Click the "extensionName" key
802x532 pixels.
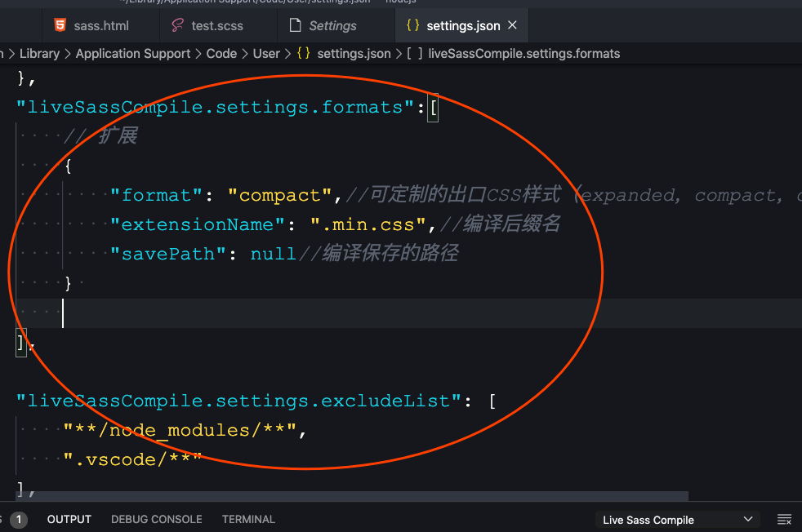[198, 224]
